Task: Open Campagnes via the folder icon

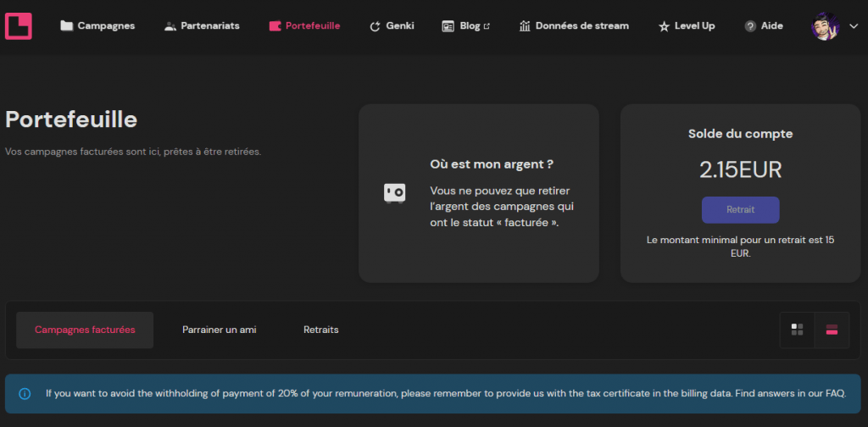Action: point(66,26)
